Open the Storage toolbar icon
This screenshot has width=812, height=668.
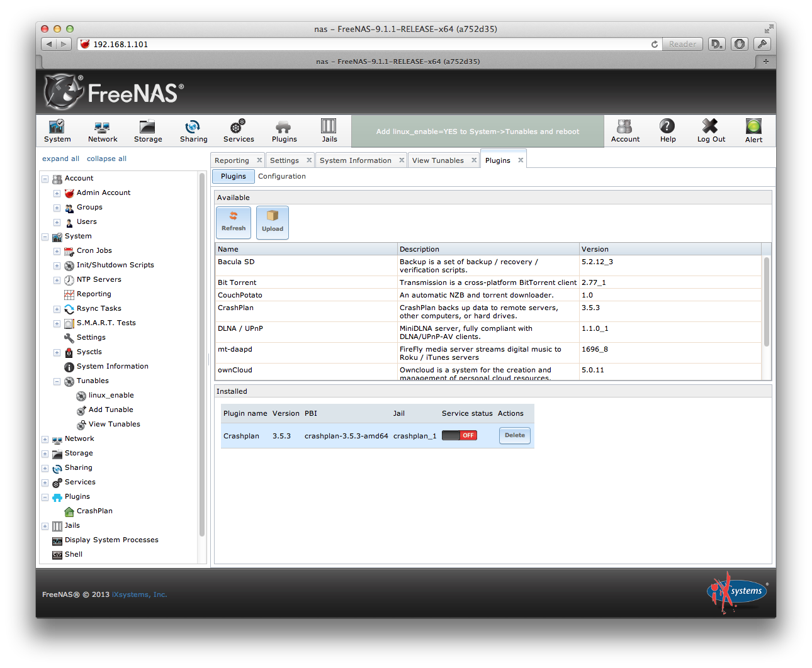click(x=148, y=131)
